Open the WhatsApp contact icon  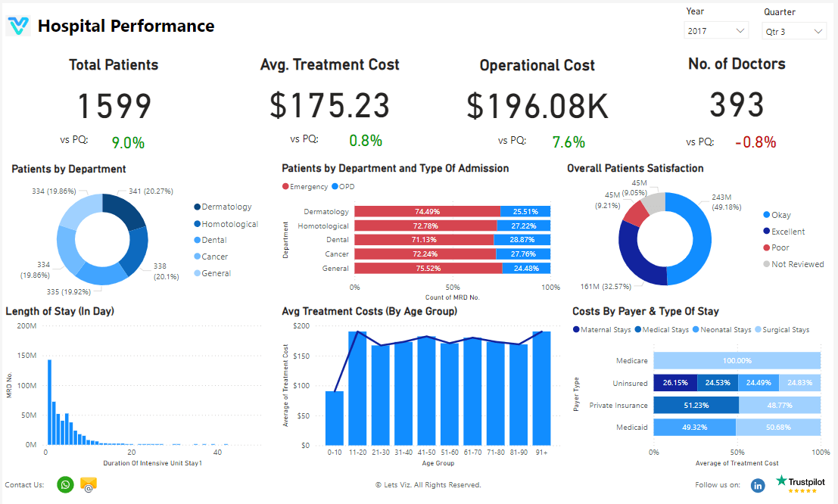pos(65,484)
